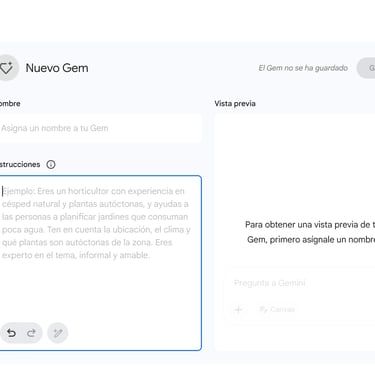375x366 pixels.
Task: Open the Instrucciones info icon
Action: pyautogui.click(x=51, y=164)
